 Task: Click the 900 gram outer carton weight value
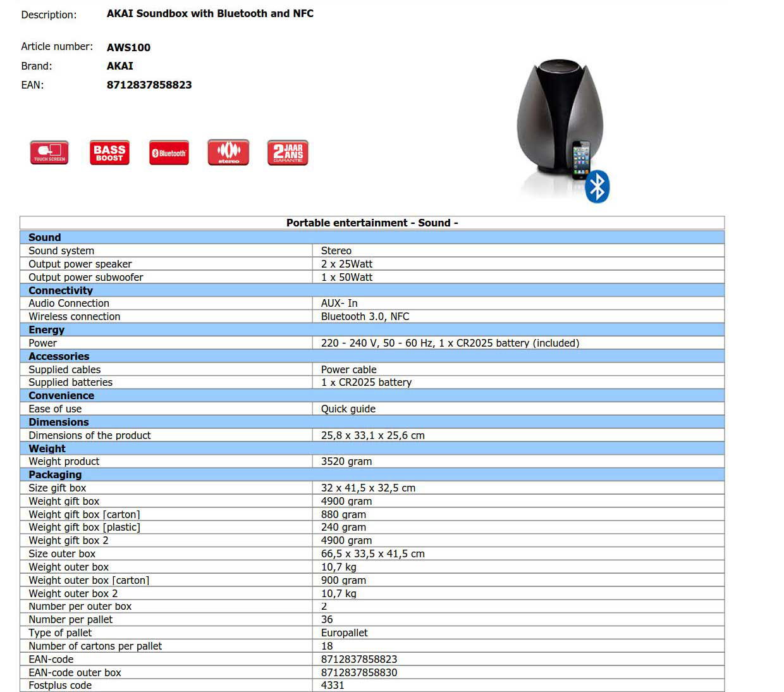click(343, 580)
